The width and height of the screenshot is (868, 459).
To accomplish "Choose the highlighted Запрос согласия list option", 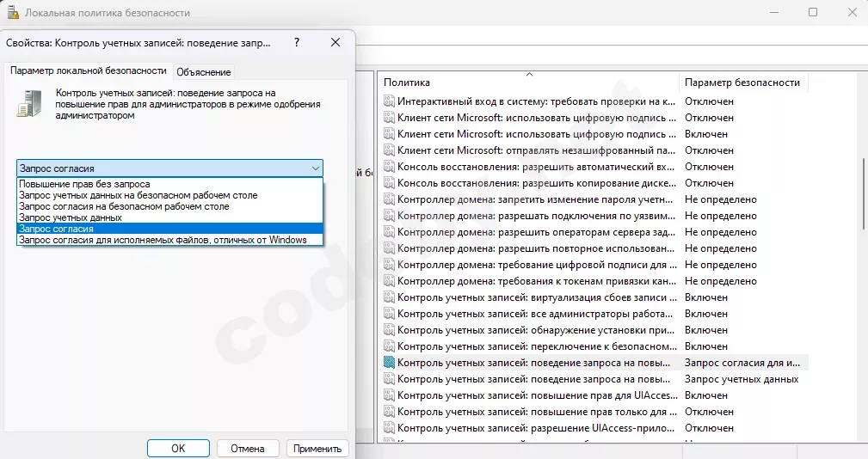I will 169,229.
